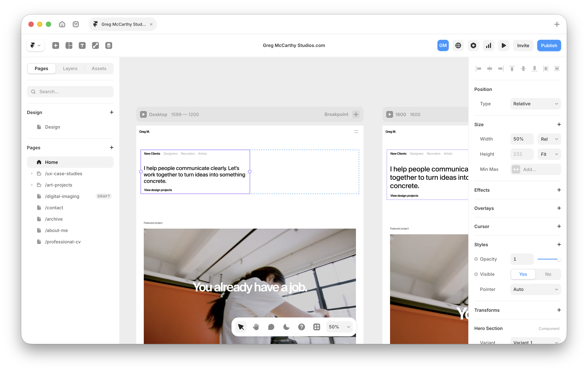Preview the Desktop breakpoint play icon

[143, 114]
